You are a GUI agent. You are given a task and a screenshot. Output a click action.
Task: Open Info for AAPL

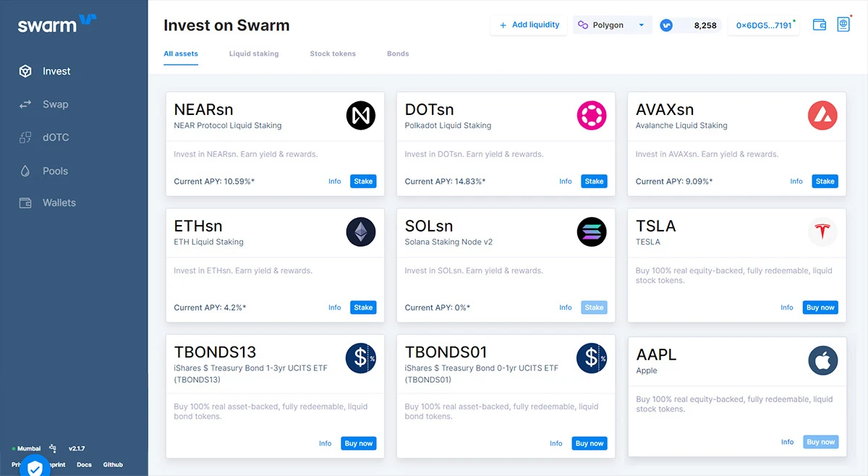click(x=788, y=442)
